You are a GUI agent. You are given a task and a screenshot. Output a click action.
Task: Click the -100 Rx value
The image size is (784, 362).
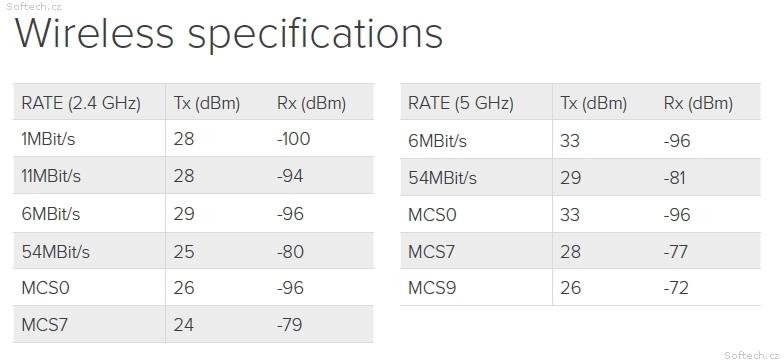[294, 138]
